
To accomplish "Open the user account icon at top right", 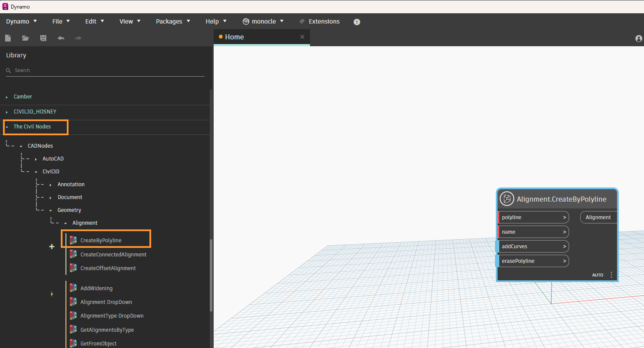I will (x=639, y=39).
